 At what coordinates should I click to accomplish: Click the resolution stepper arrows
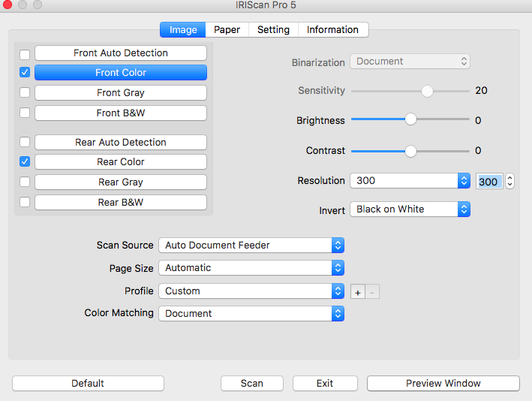[x=510, y=181]
